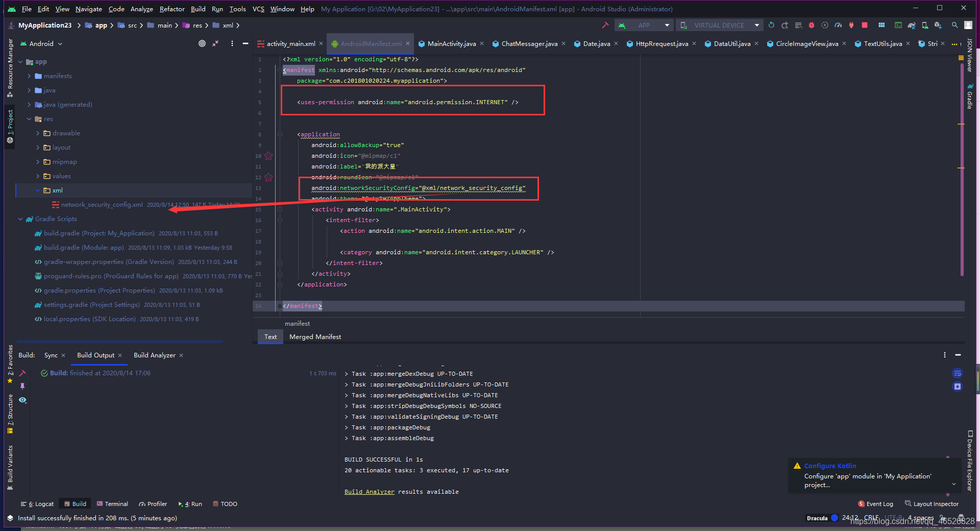980x531 pixels.
Task: Click the Make Project hammer icon
Action: 605,25
